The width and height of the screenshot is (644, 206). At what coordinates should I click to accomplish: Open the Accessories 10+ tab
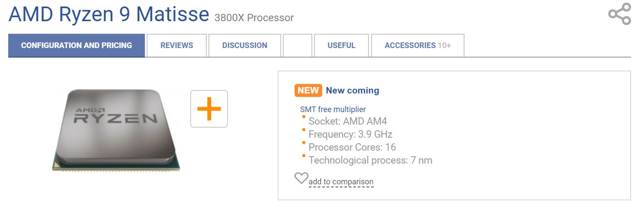click(418, 45)
